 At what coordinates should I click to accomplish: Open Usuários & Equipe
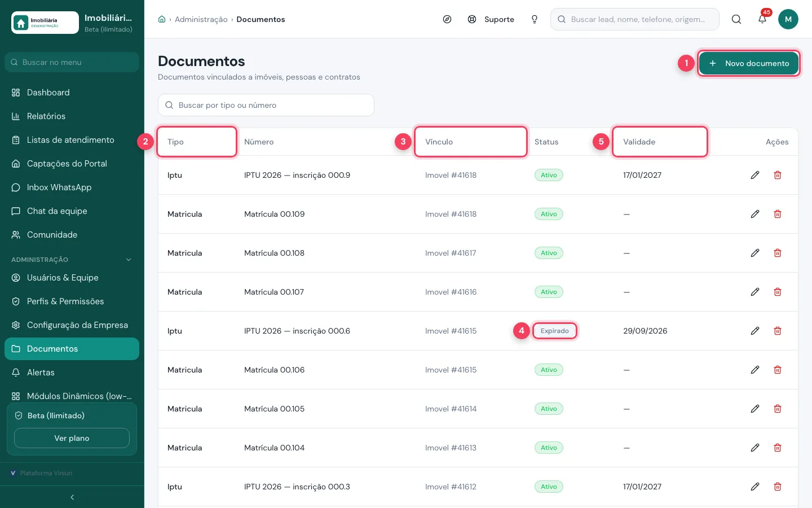[x=72, y=278]
